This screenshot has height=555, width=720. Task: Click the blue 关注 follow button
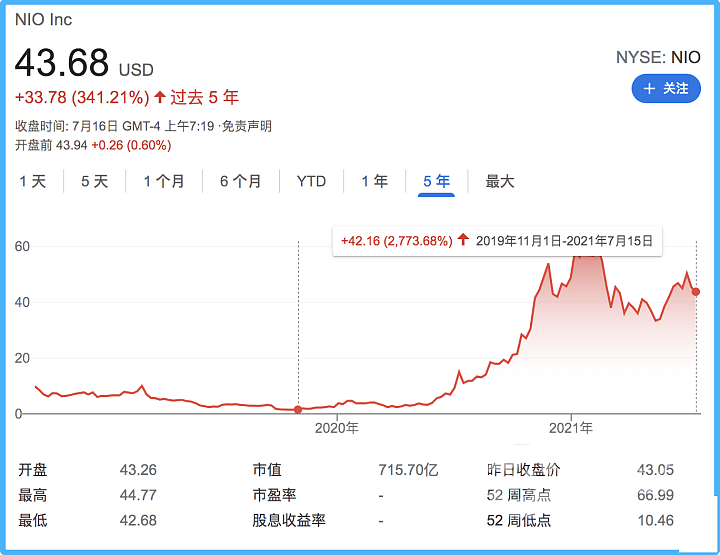point(666,89)
